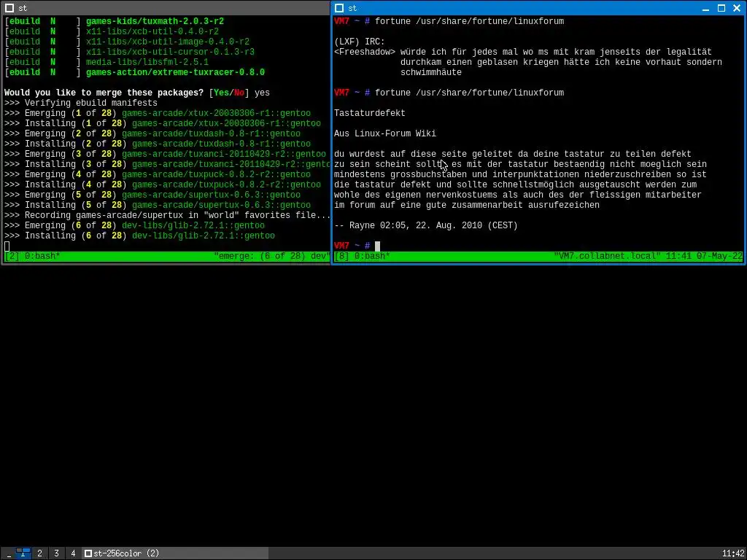Click the 'emerge: (6 of 28)' tmux title
This screenshot has width=747, height=560.
[x=271, y=256]
